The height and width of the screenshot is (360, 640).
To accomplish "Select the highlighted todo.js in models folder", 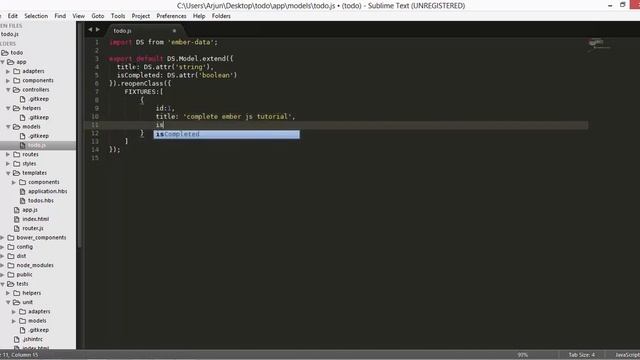I will click(x=37, y=145).
